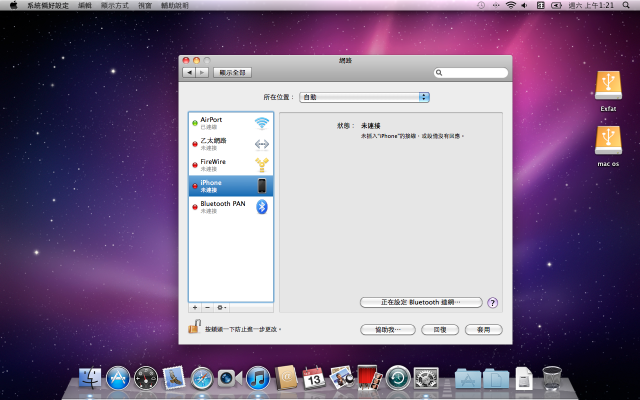
Task: Open the Trash in the Dock
Action: pos(552,378)
